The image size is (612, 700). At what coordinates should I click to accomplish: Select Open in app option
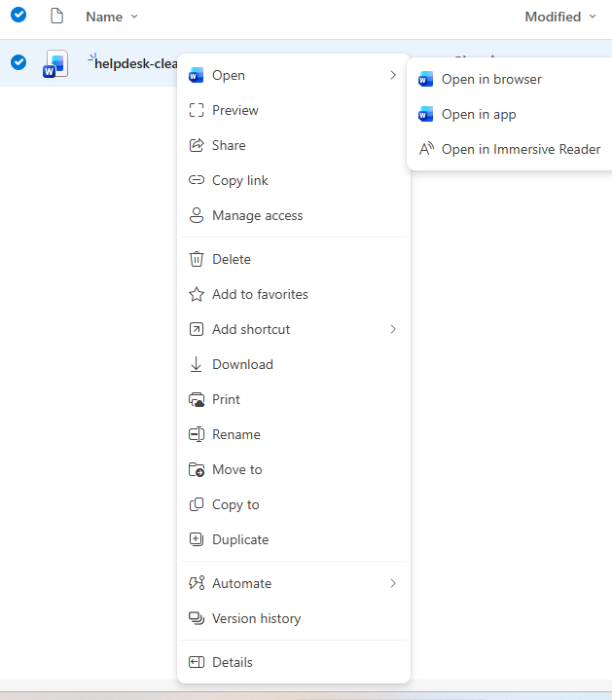pos(511,114)
